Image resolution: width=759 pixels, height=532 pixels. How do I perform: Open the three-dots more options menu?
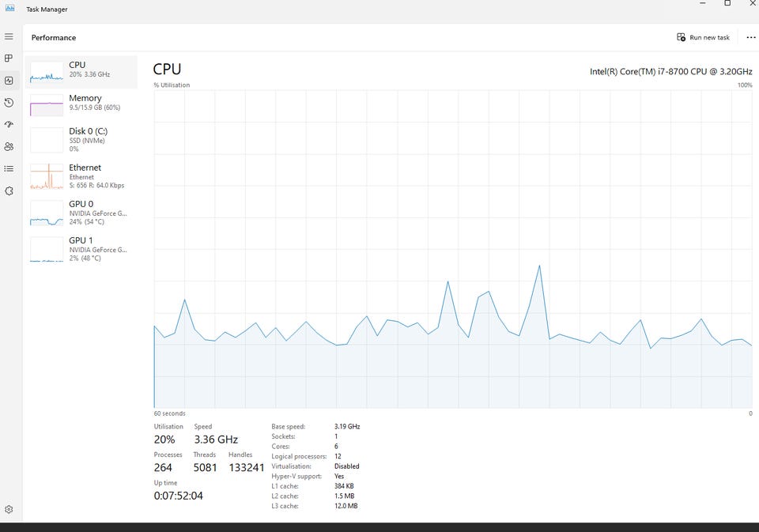pos(751,37)
